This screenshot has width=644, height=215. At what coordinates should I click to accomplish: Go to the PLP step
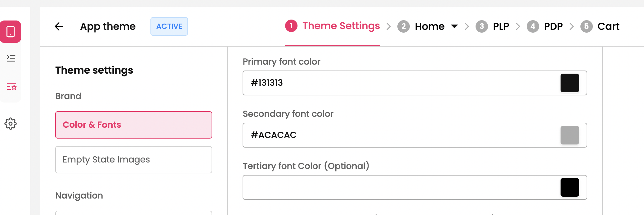[501, 26]
